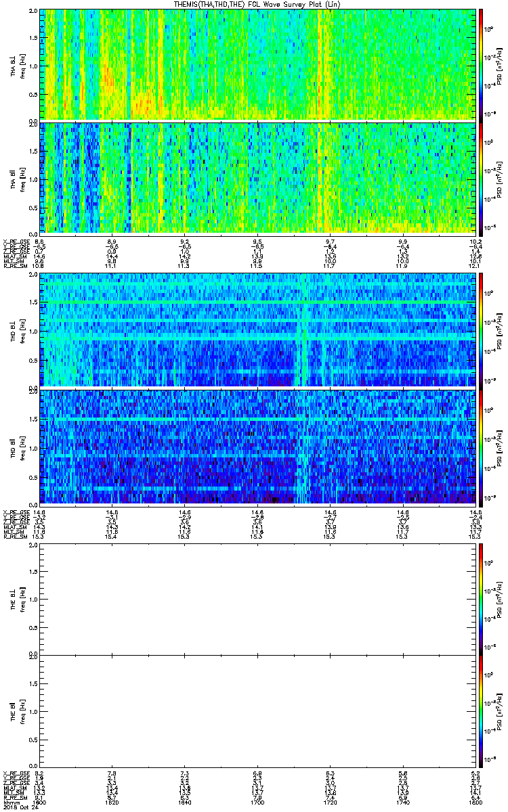The image size is (508, 812).
Task: Click the empty THE B-parallel panel
Action: click(x=257, y=711)
